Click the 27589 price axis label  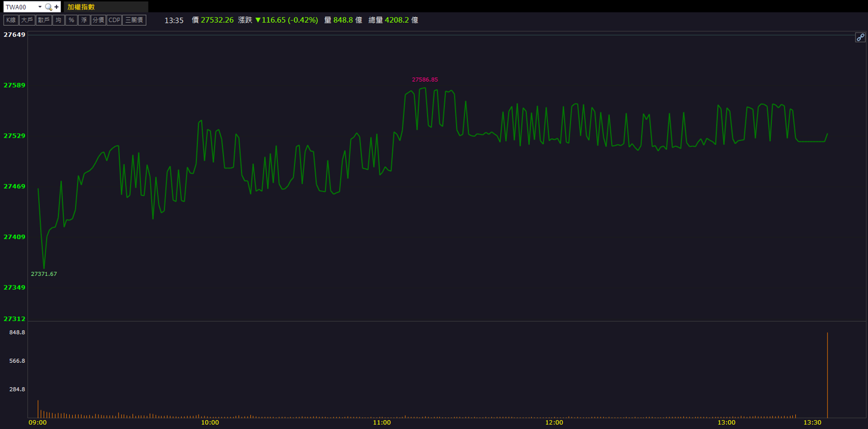(14, 85)
